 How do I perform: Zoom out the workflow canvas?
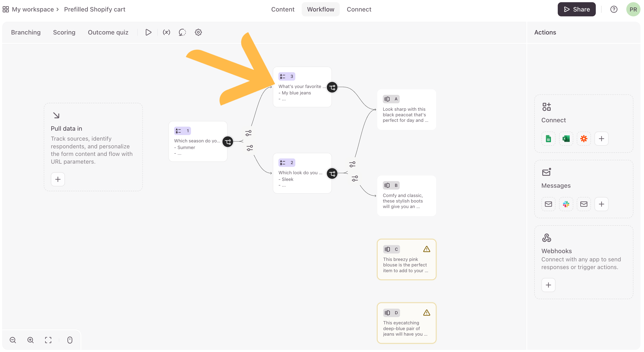(x=13, y=340)
